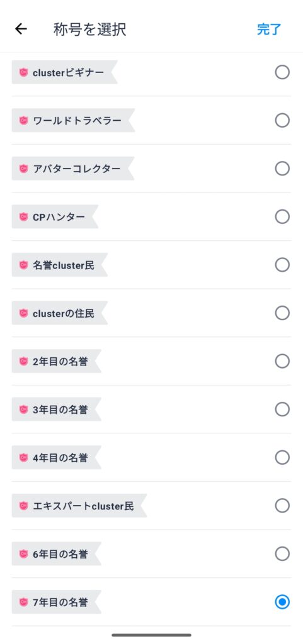The height and width of the screenshot is (644, 303).
Task: Tap the badge icon beside 7年目の名誉
Action: pyautogui.click(x=24, y=602)
